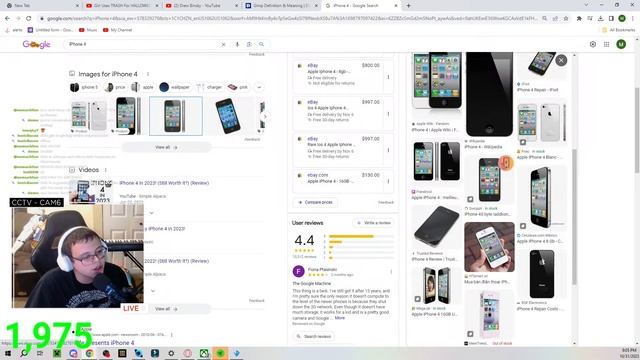Select the apple image filter chip

(143, 87)
